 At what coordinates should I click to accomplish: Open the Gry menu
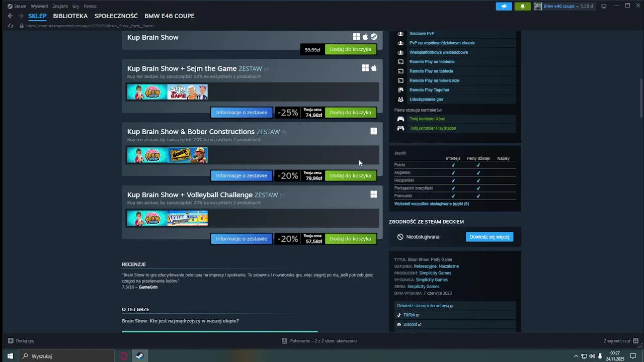(x=75, y=6)
